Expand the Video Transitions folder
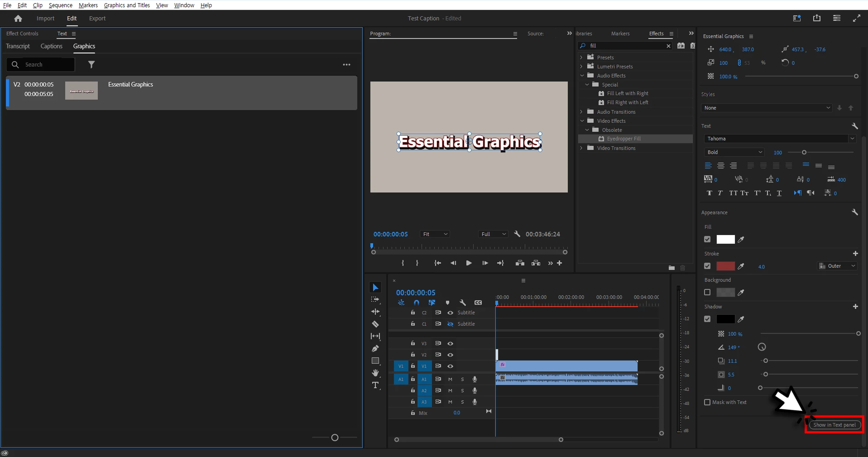868x457 pixels. (581, 148)
